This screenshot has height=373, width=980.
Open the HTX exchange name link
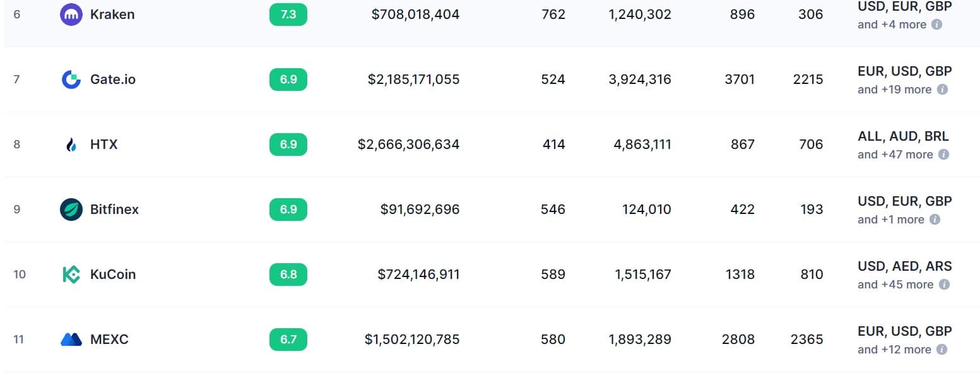coord(104,145)
